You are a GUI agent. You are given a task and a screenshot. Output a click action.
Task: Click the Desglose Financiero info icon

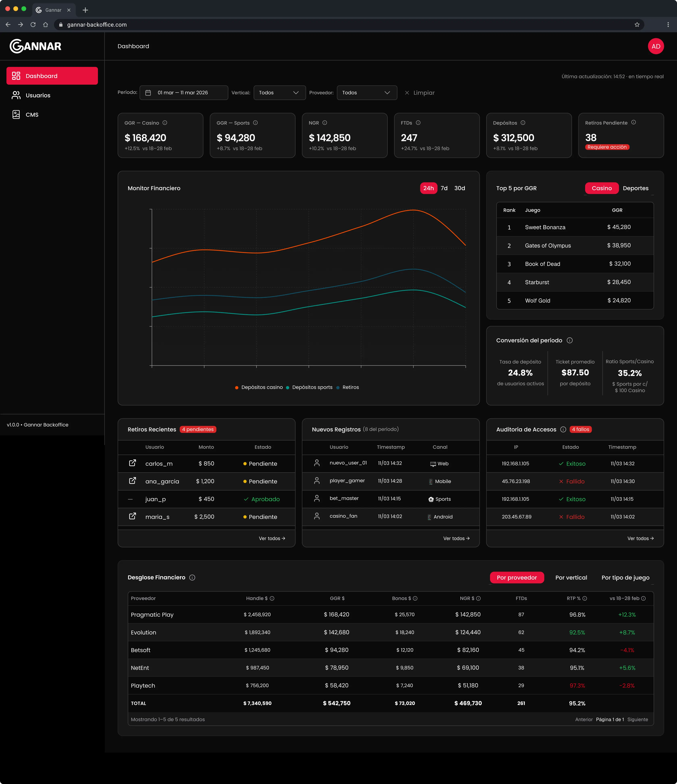pyautogui.click(x=192, y=577)
